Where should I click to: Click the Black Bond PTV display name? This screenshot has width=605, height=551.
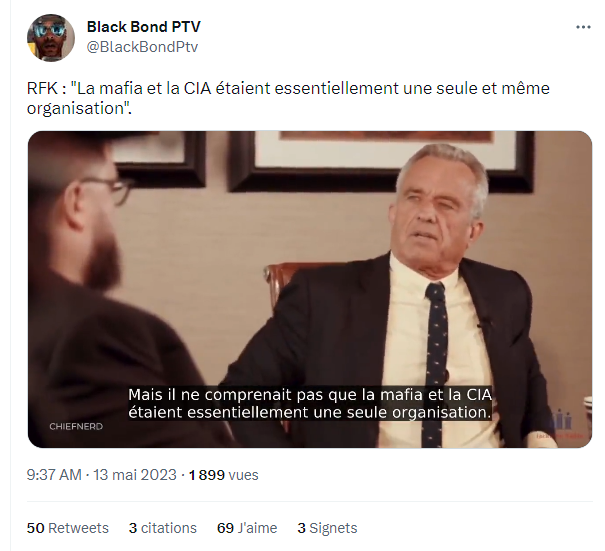(x=144, y=27)
